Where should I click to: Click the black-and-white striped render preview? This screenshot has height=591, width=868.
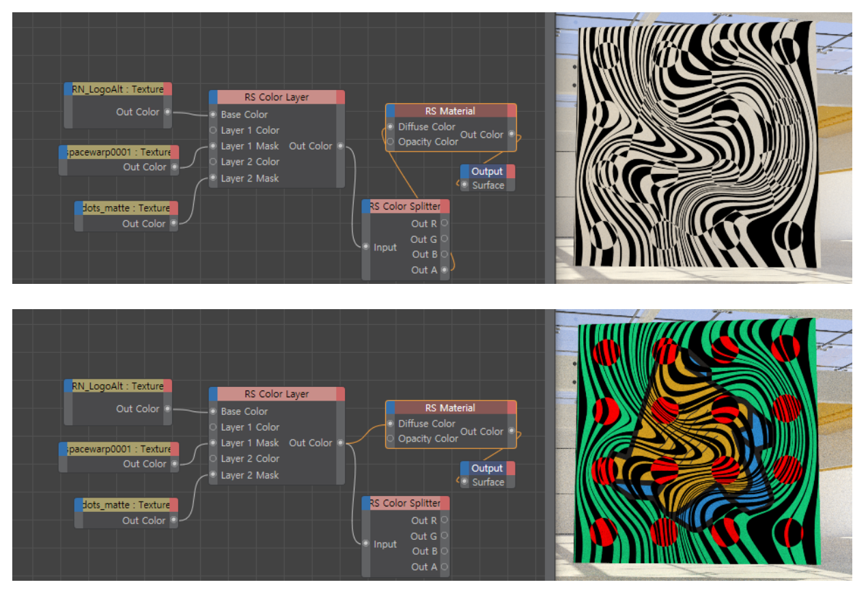(x=697, y=144)
